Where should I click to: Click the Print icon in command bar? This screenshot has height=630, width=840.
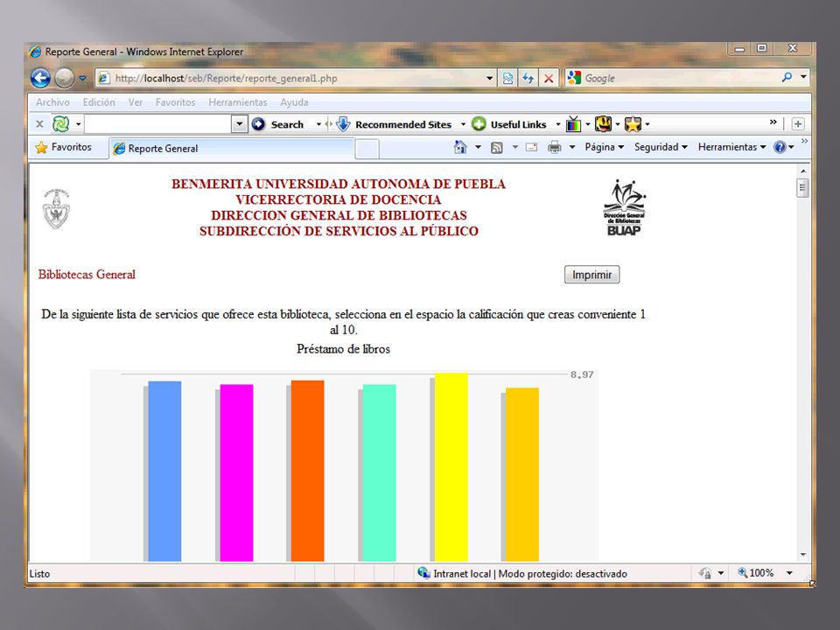click(555, 147)
